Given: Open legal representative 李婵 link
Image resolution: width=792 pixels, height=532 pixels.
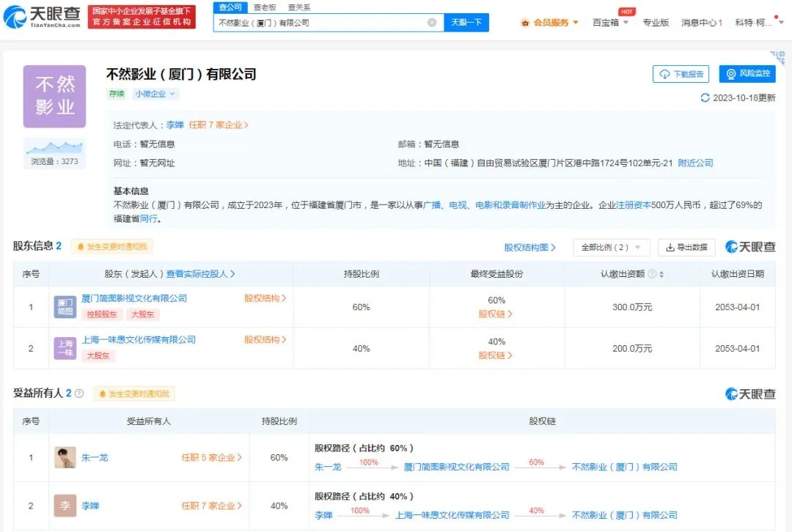Looking at the screenshot, I should coord(175,125).
